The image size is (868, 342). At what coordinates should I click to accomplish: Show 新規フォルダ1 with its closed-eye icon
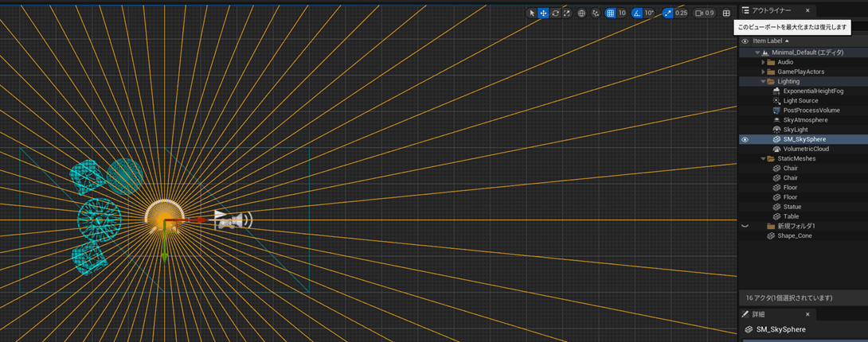tap(745, 226)
